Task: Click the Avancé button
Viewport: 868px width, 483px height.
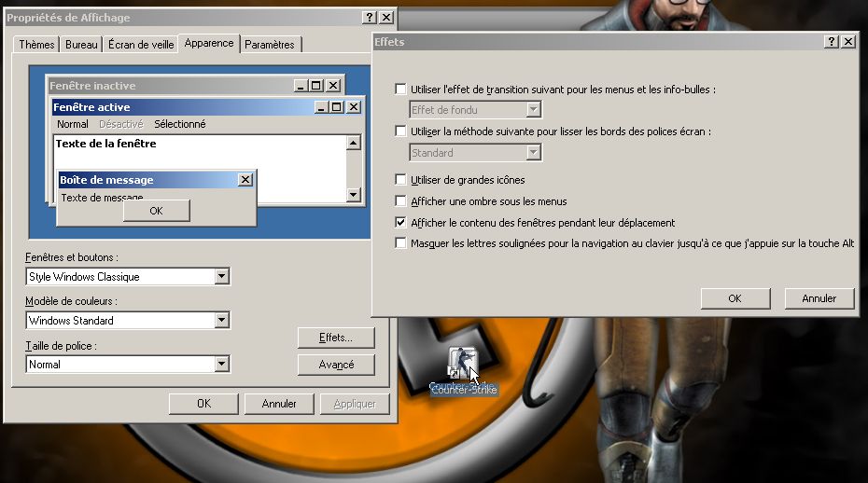Action: 336,365
